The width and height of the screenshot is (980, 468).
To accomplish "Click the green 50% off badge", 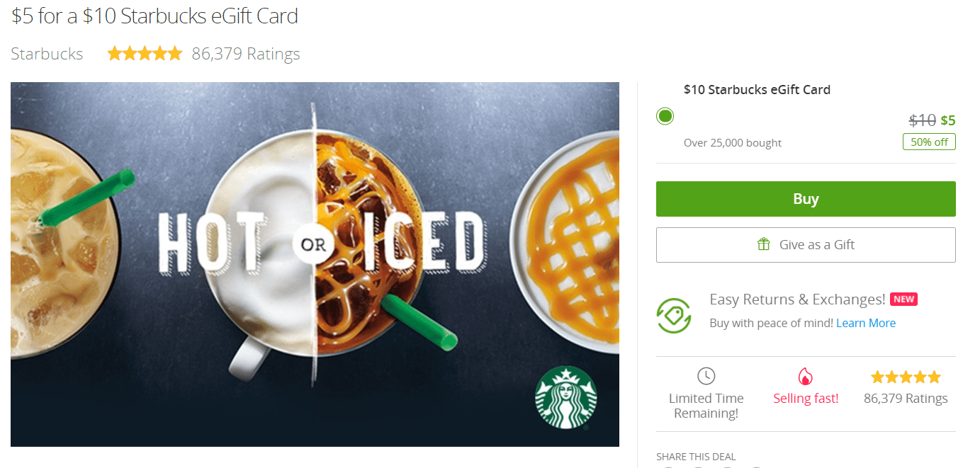I will (x=928, y=142).
